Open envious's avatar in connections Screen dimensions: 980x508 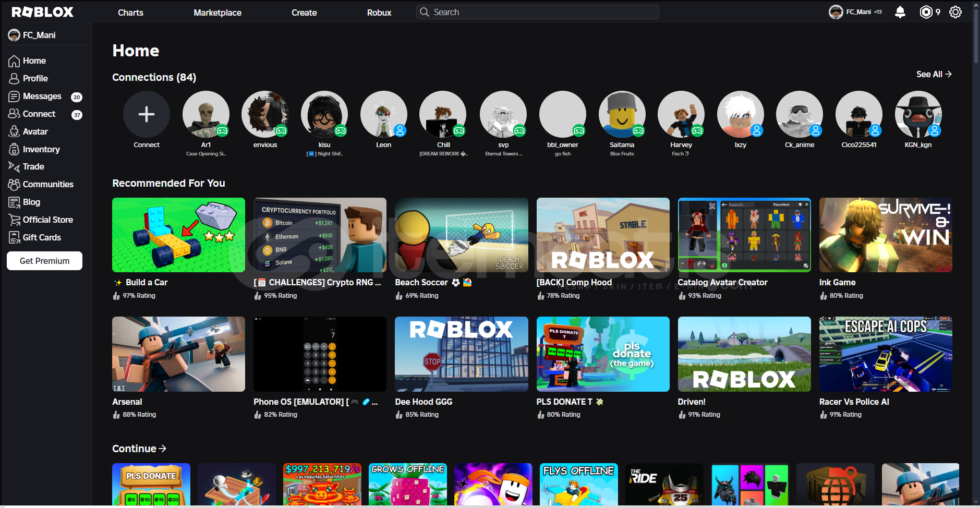(265, 114)
